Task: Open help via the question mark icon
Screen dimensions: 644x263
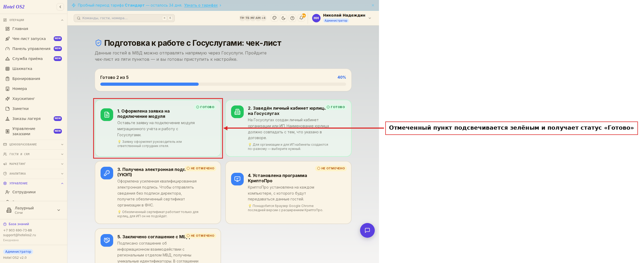Action: (x=292, y=18)
